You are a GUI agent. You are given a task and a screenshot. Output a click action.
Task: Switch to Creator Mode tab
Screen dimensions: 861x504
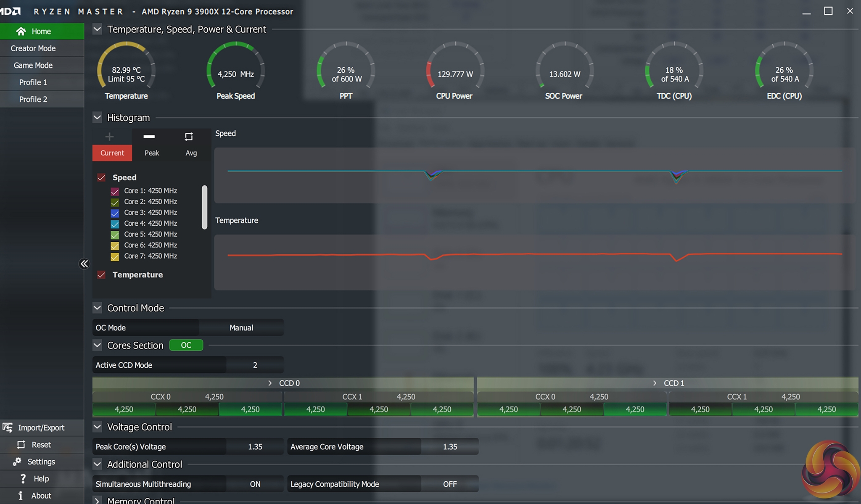tap(33, 48)
